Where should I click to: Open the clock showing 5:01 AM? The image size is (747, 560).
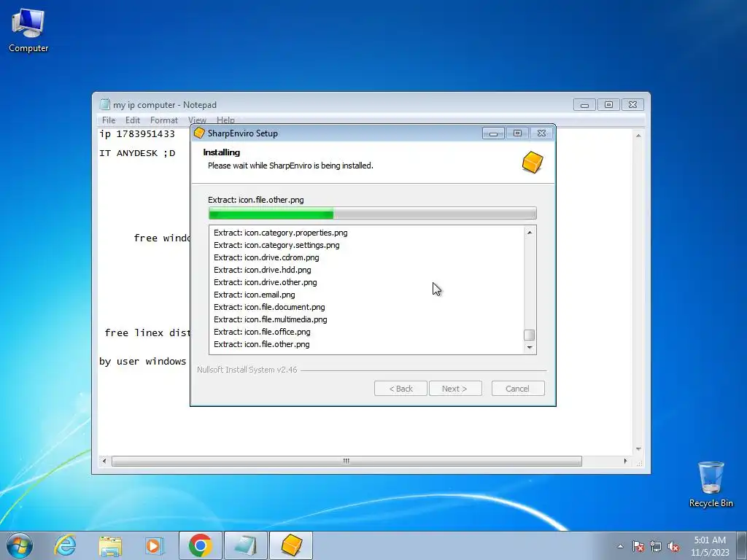coord(710,546)
